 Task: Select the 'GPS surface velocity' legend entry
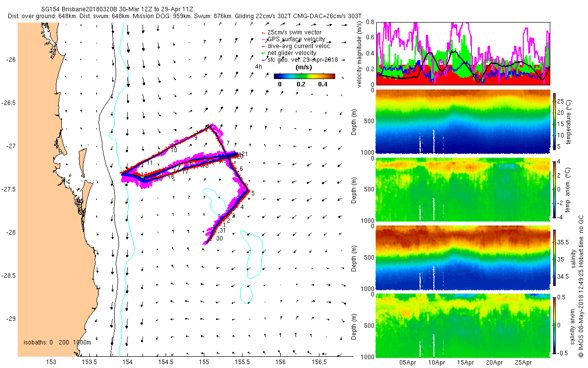coord(294,39)
